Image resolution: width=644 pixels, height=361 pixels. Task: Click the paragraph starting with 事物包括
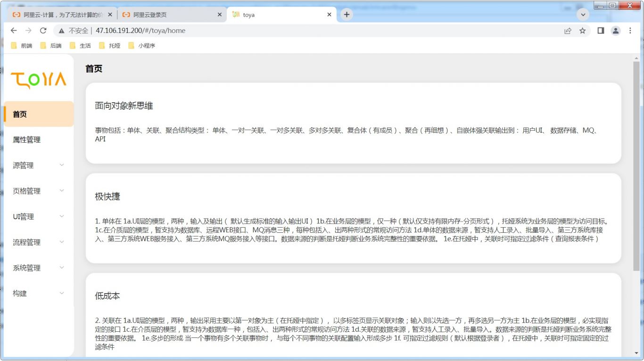coord(347,135)
